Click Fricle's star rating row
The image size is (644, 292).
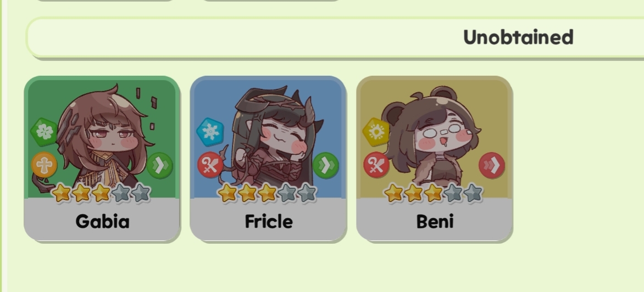(x=268, y=193)
